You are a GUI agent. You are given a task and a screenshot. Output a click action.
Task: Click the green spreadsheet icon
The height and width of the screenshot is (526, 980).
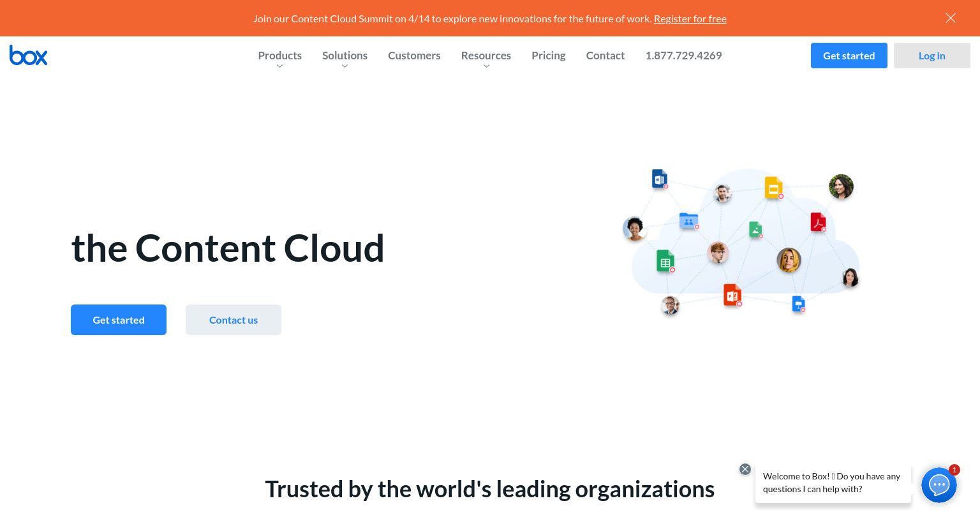tap(665, 261)
